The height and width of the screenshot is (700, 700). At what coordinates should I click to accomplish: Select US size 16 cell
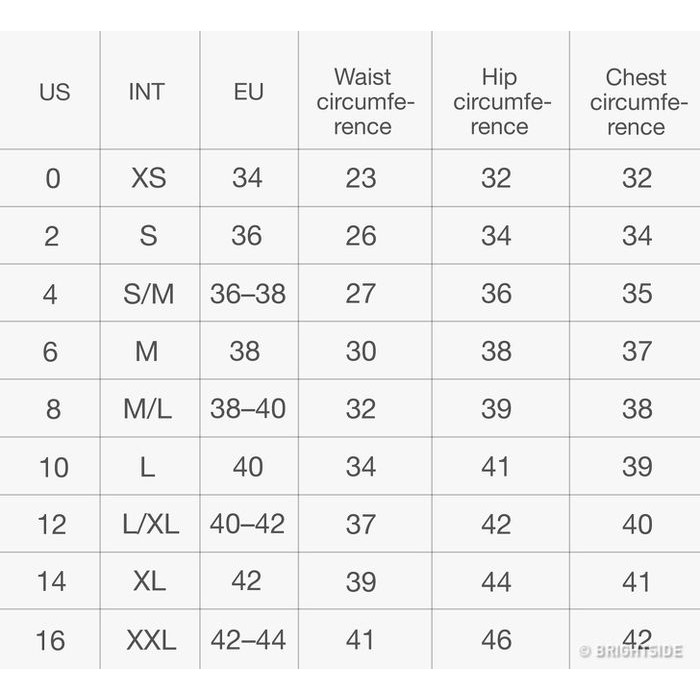click(x=51, y=640)
